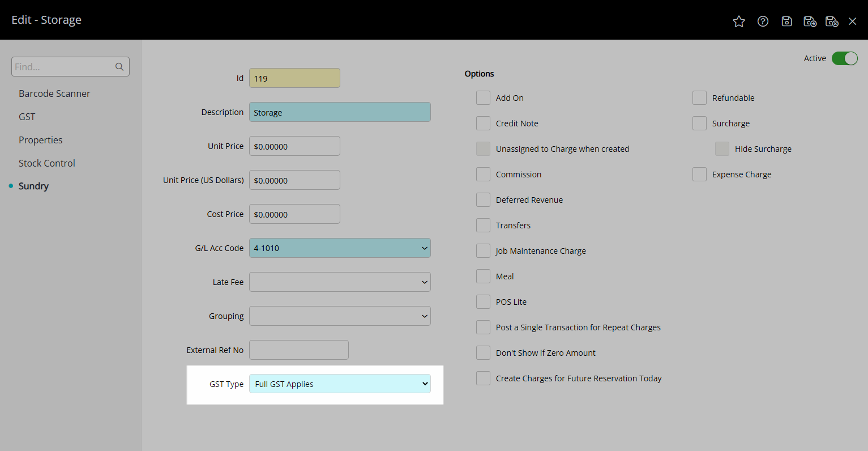The image size is (868, 451).
Task: Click the Active label text
Action: (815, 58)
